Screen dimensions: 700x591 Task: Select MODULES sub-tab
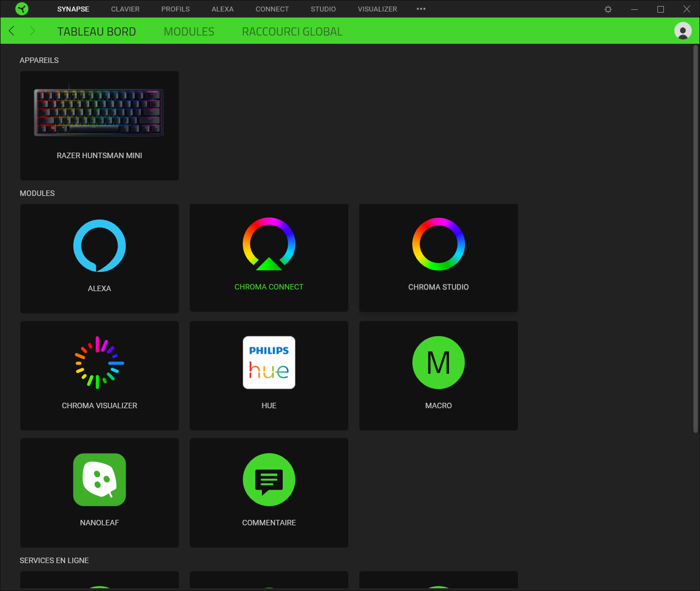pyautogui.click(x=189, y=32)
